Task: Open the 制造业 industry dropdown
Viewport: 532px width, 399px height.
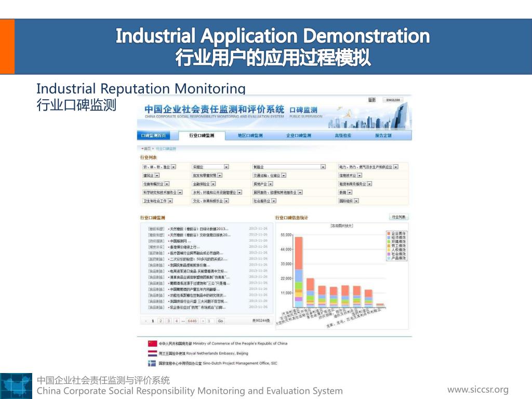Action: point(289,167)
